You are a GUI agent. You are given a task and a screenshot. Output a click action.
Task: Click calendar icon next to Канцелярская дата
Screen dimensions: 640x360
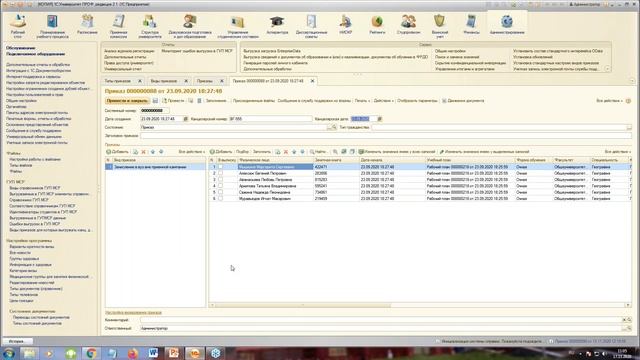coord(379,119)
